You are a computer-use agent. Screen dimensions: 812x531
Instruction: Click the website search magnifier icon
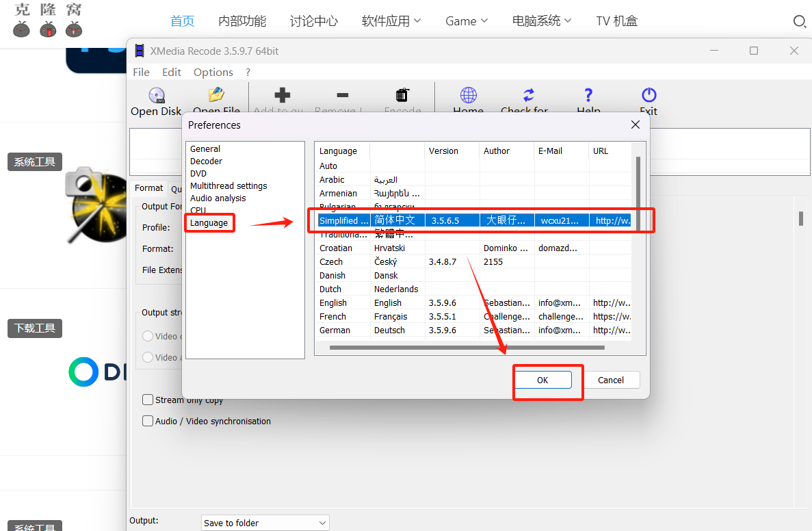pos(800,21)
